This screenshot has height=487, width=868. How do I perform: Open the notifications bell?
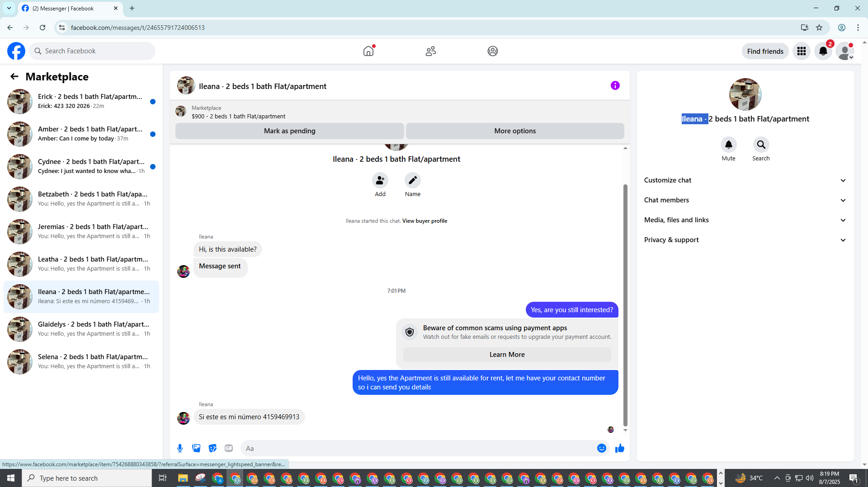[x=823, y=51]
